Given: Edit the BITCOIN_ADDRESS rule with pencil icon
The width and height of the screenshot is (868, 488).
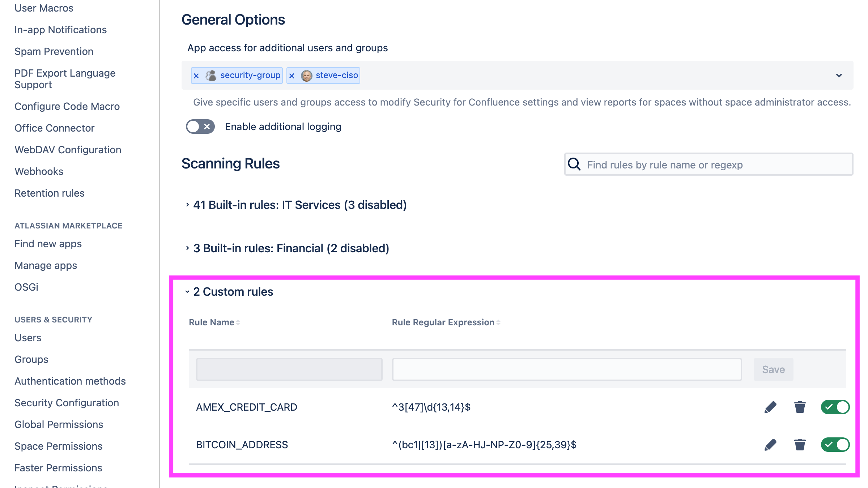Looking at the screenshot, I should click(770, 445).
